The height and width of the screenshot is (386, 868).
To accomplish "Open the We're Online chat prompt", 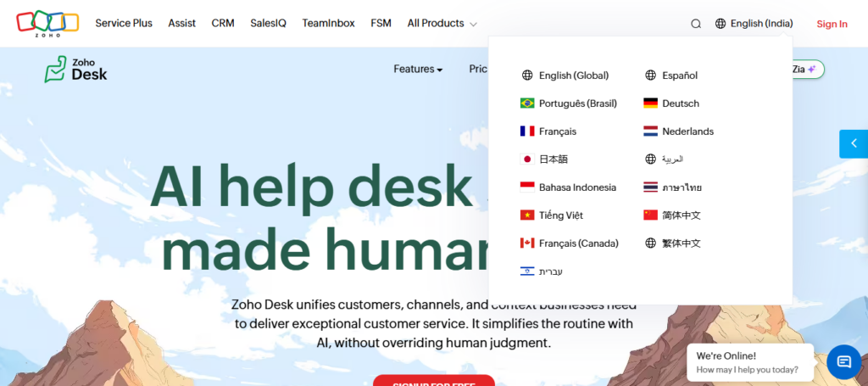I will pos(749,362).
